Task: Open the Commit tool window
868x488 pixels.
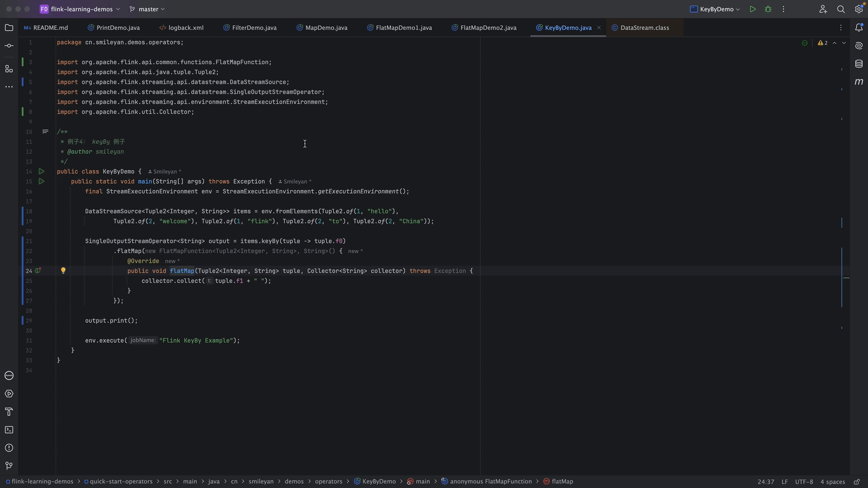Action: [x=9, y=46]
